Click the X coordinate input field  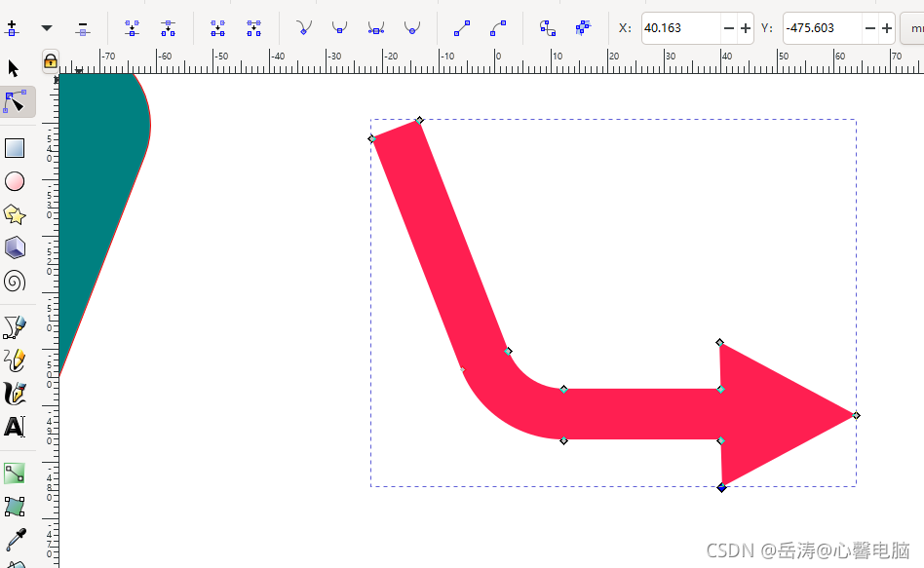pyautogui.click(x=680, y=27)
